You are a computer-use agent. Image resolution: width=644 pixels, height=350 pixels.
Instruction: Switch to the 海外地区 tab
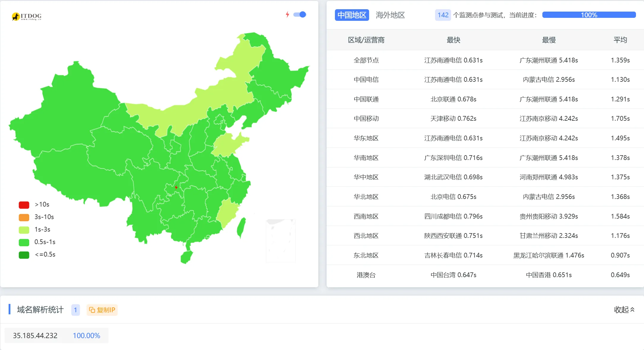pyautogui.click(x=390, y=15)
